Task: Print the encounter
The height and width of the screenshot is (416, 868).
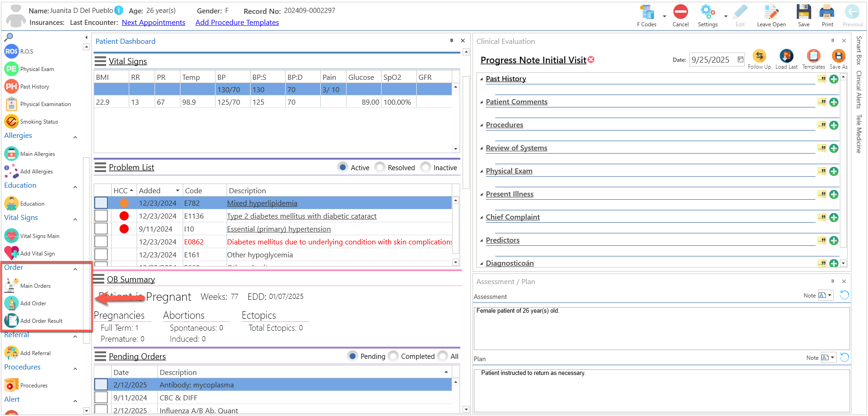Action: pos(827,16)
